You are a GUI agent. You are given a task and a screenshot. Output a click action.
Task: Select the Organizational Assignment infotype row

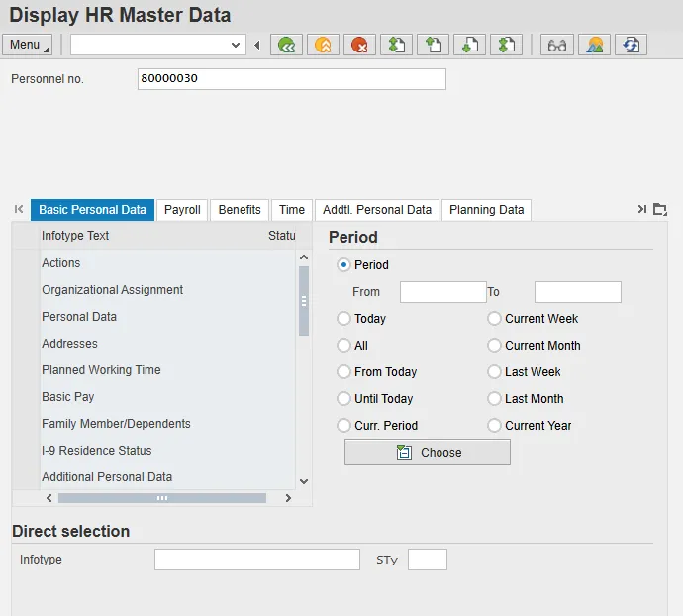(x=112, y=290)
